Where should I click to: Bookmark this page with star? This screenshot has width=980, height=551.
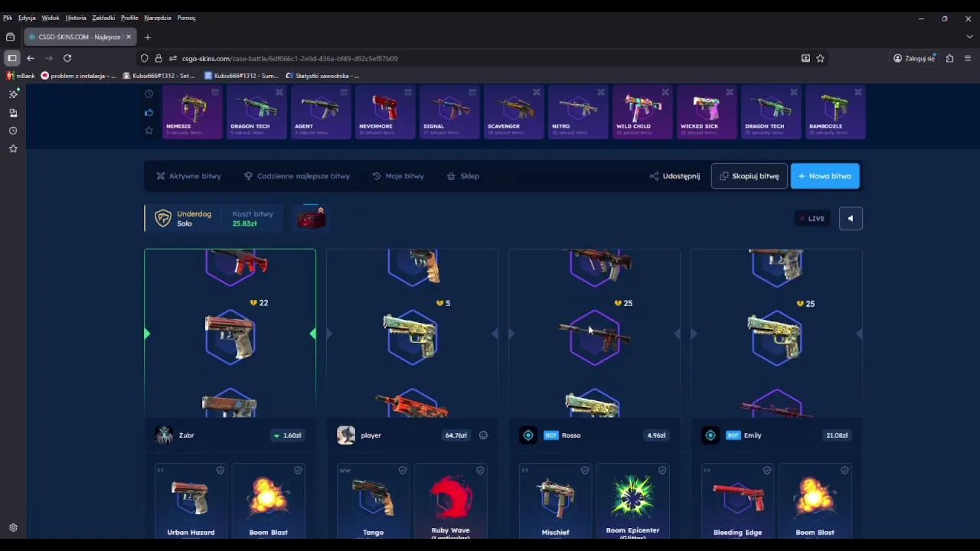point(820,58)
